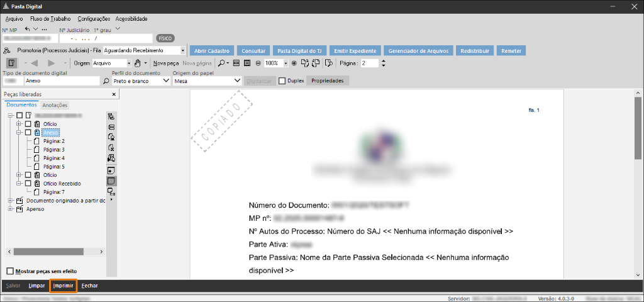Expand the first Ofício tree node

click(x=18, y=124)
